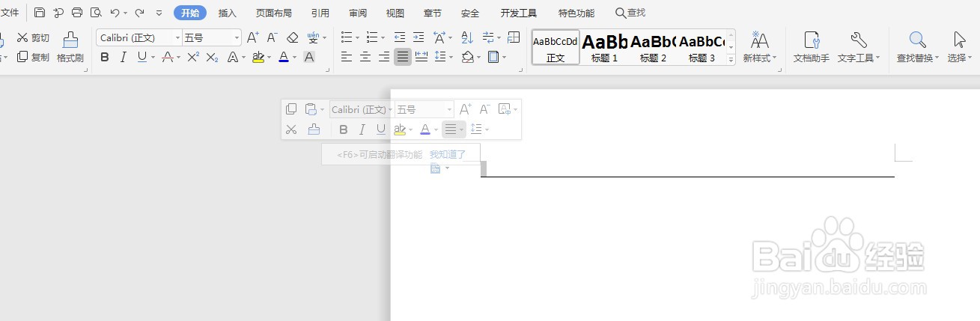
Task: Click the Sort A-Z icon in ribbon
Action: point(467,37)
